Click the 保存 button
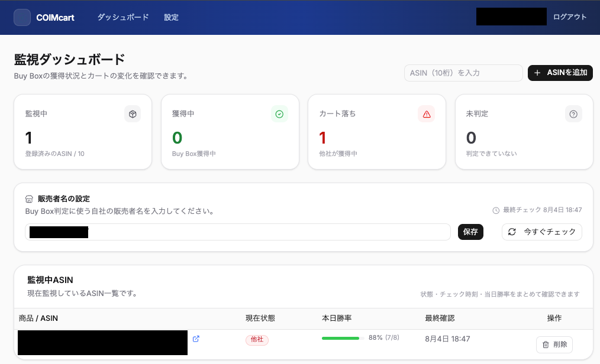This screenshot has width=600, height=364. point(470,232)
